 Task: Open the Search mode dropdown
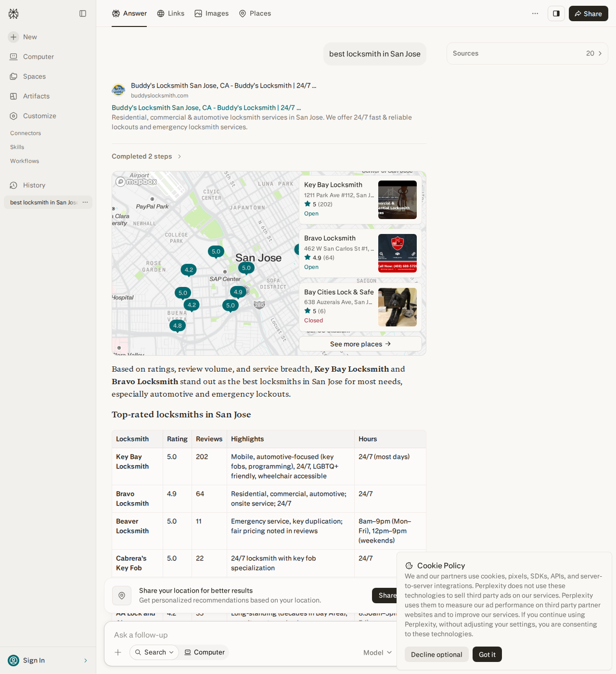pos(154,652)
